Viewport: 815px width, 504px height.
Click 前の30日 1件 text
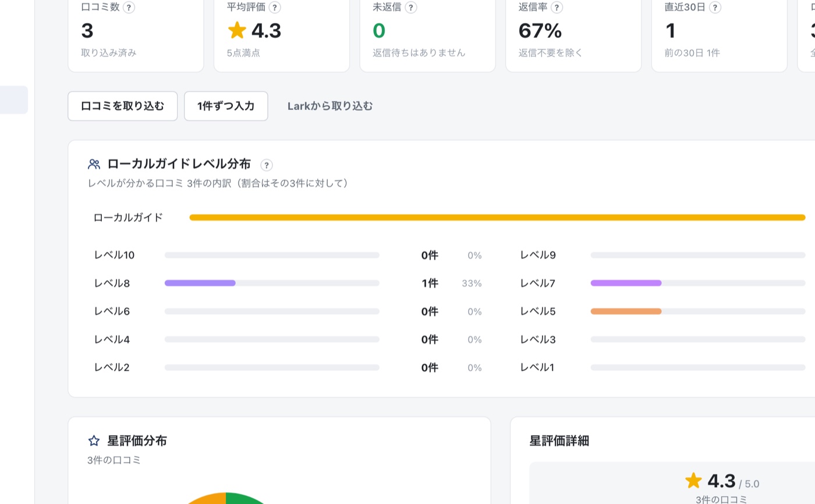(x=692, y=53)
